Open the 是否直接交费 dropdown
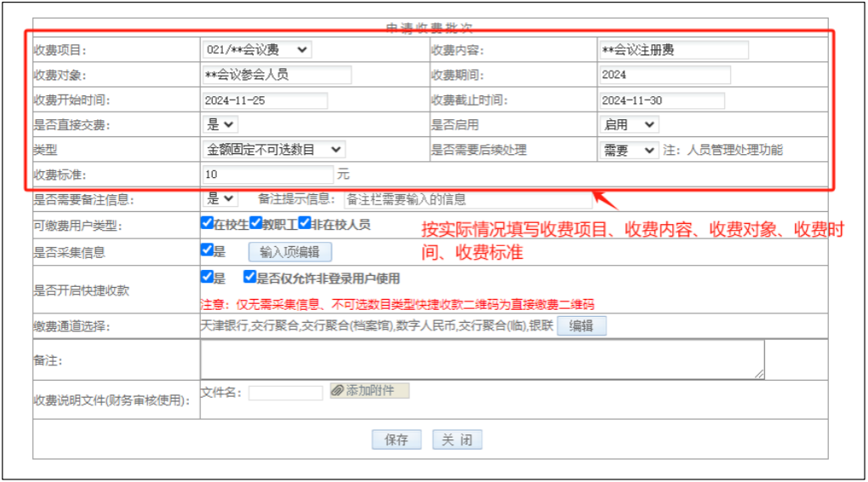868x482 pixels. click(x=221, y=125)
